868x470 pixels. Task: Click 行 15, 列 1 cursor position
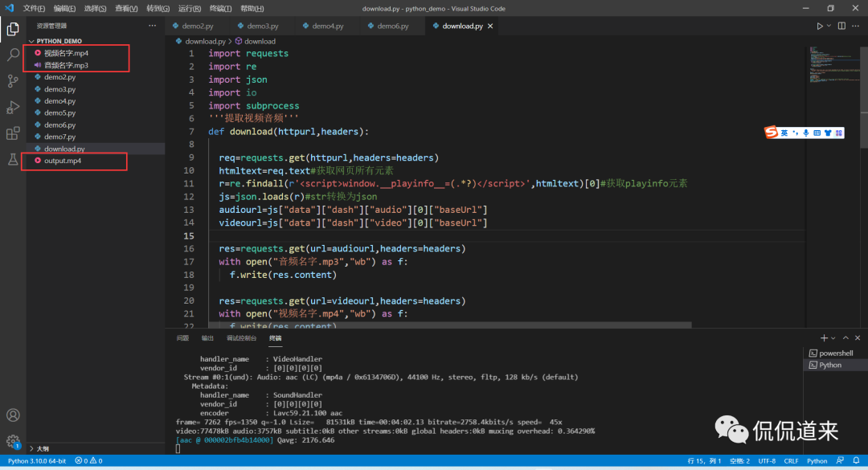pos(704,460)
